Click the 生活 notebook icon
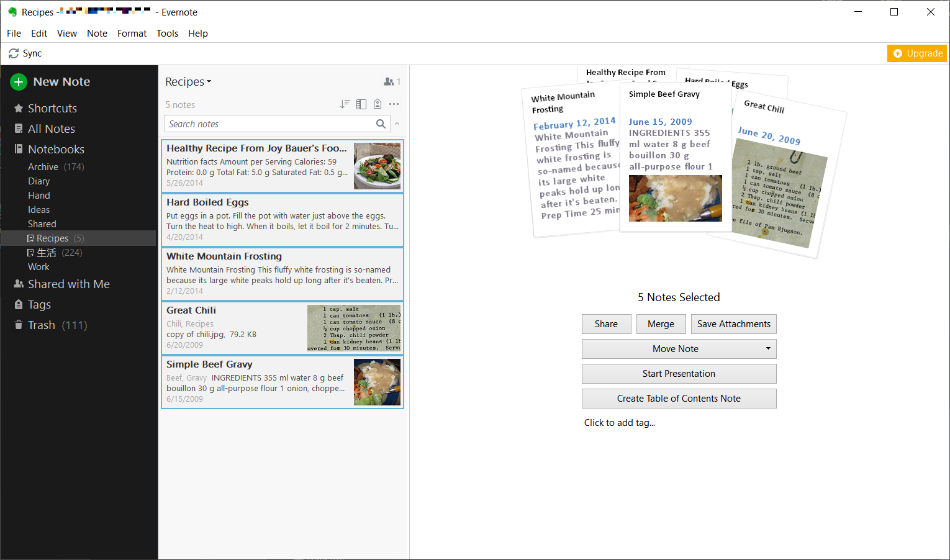 coord(30,253)
